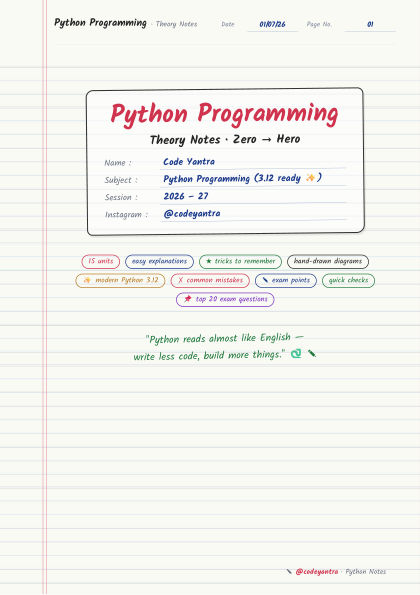The height and width of the screenshot is (595, 420).
Task: Click the large red "Python Programming" title
Action: pyautogui.click(x=224, y=113)
